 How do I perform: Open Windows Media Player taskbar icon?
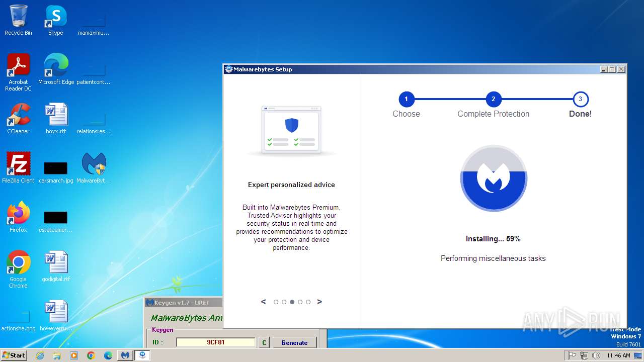pyautogui.click(x=74, y=355)
